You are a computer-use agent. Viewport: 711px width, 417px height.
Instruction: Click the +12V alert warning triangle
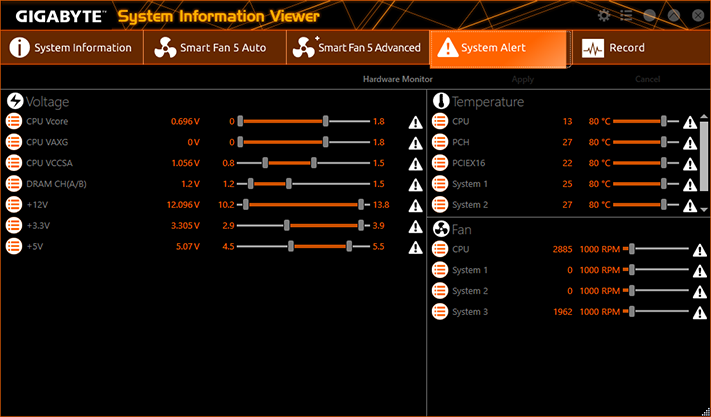coord(415,206)
